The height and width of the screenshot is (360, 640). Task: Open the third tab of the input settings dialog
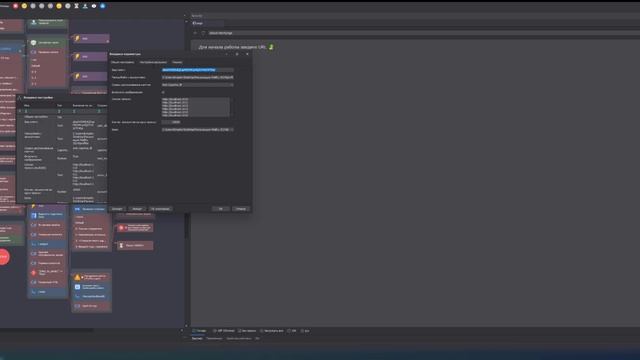click(x=177, y=62)
